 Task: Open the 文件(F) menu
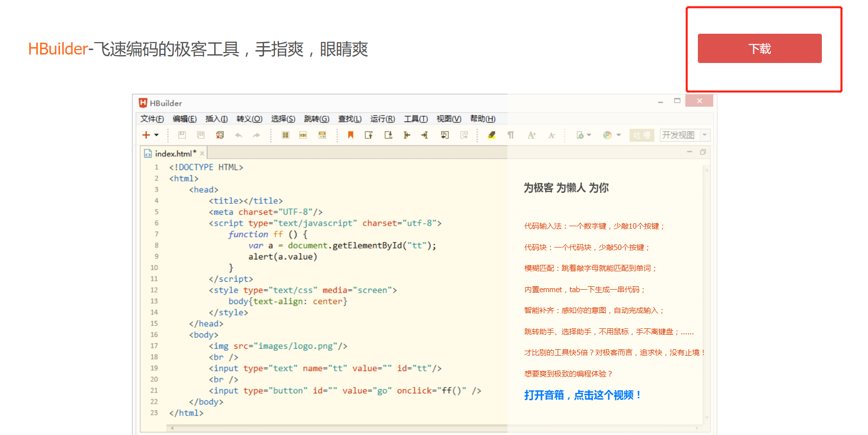click(x=152, y=119)
